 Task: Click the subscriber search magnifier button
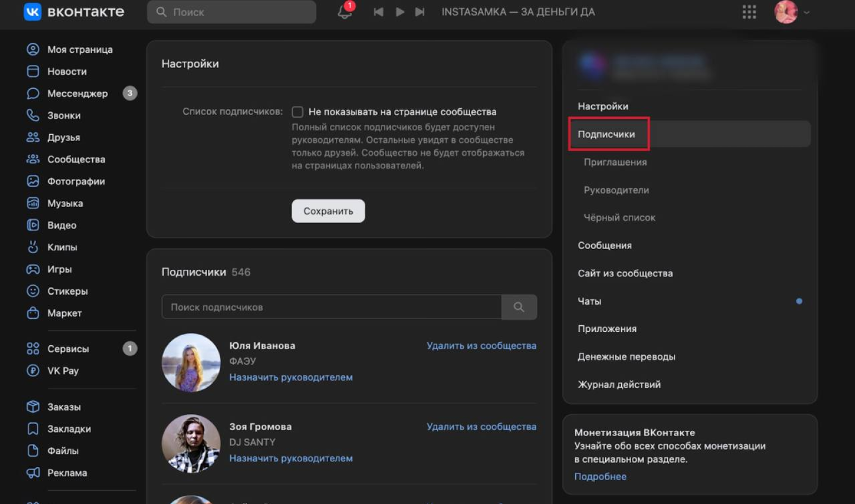pyautogui.click(x=519, y=307)
